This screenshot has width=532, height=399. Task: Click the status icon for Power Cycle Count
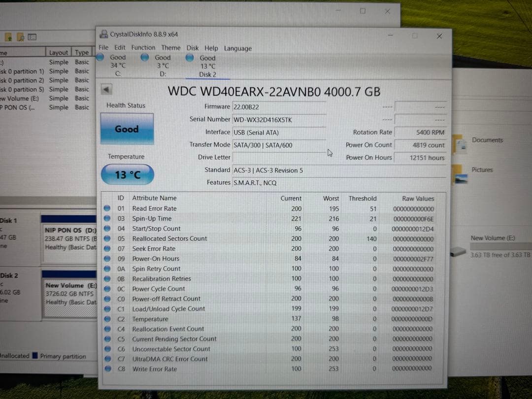click(107, 289)
